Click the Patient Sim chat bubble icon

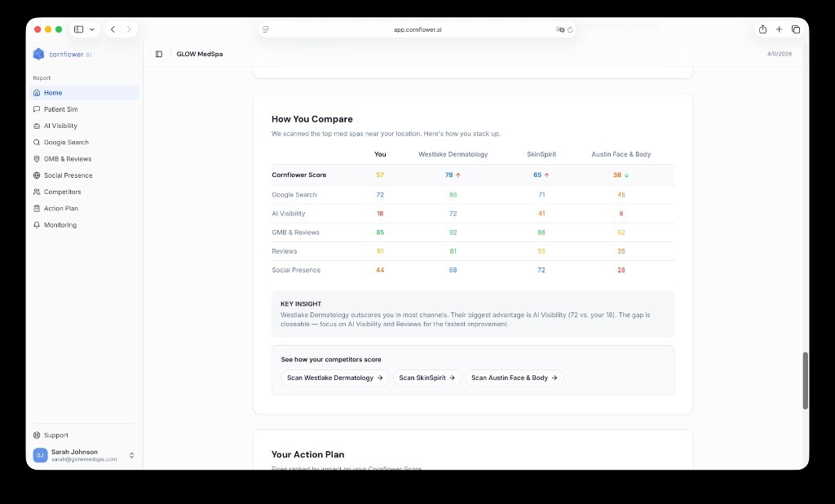point(37,109)
